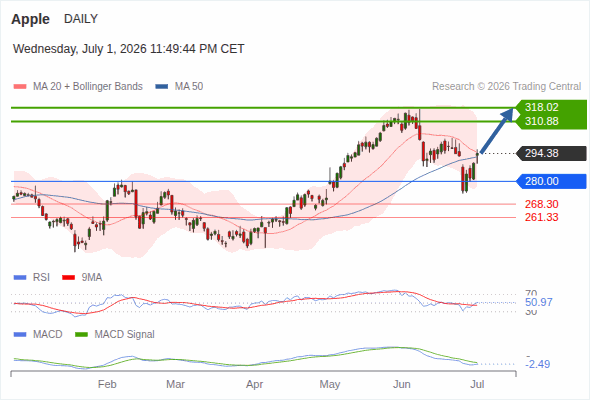
Task: Click the Apple chart title
Action: [30, 19]
